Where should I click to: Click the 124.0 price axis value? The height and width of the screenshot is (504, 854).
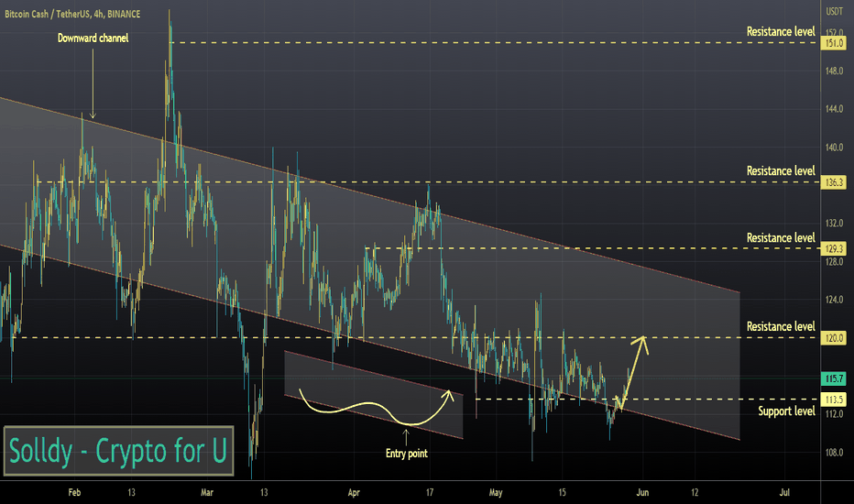click(x=835, y=300)
